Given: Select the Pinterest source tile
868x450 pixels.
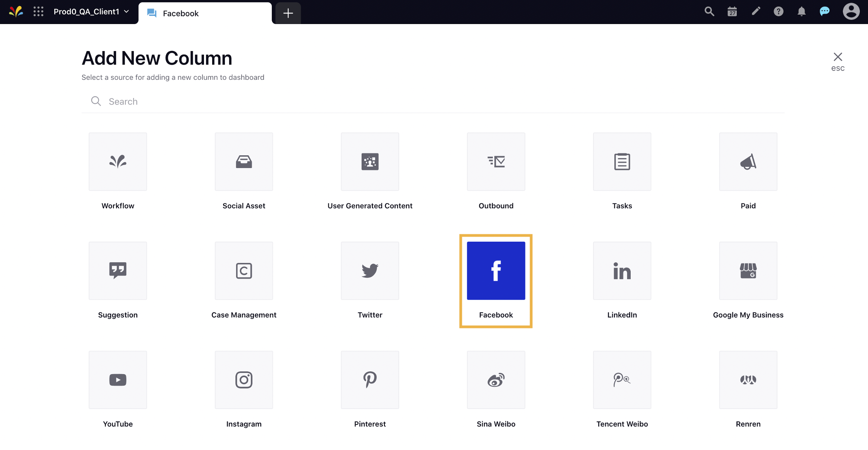Looking at the screenshot, I should coord(370,380).
